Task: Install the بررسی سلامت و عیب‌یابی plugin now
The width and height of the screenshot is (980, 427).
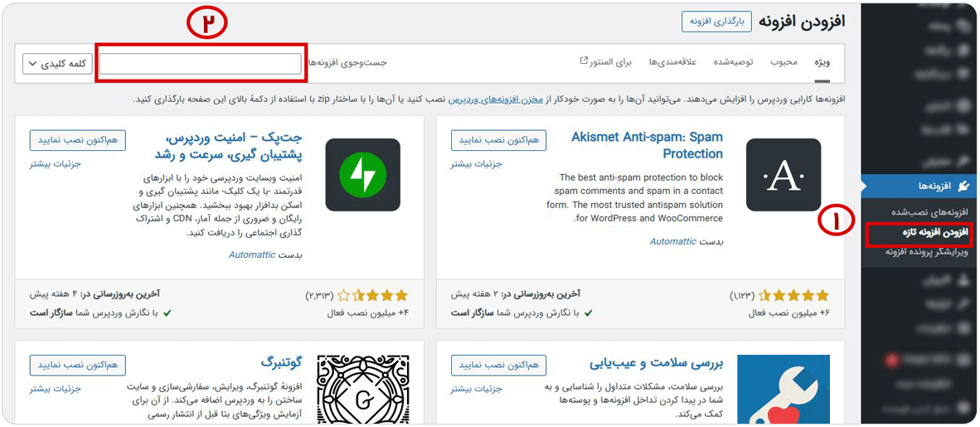Action: click(499, 365)
